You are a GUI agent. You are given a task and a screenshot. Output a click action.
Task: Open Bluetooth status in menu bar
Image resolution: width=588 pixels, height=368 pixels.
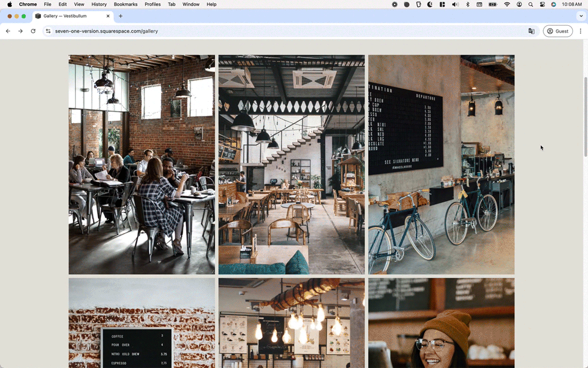coord(467,4)
